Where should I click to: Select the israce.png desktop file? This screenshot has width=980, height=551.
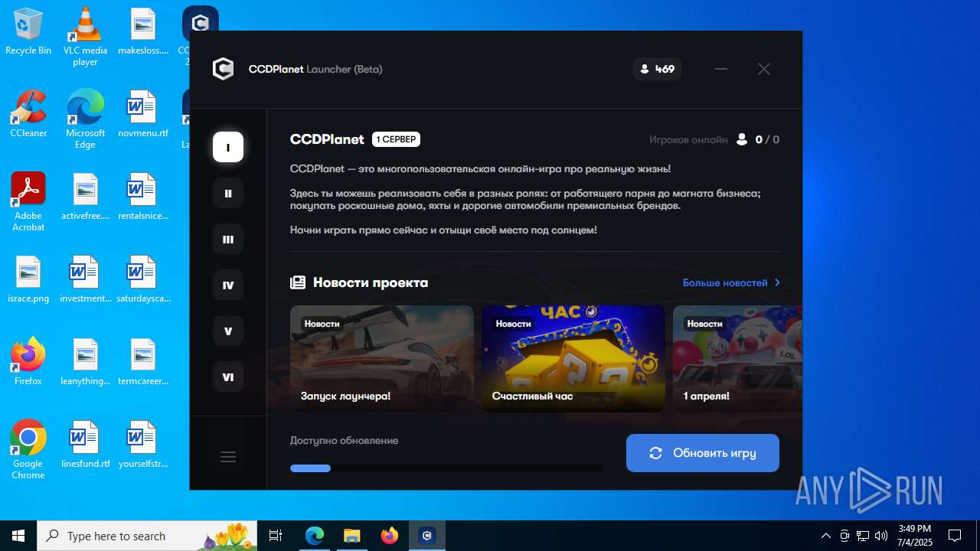pyautogui.click(x=28, y=279)
